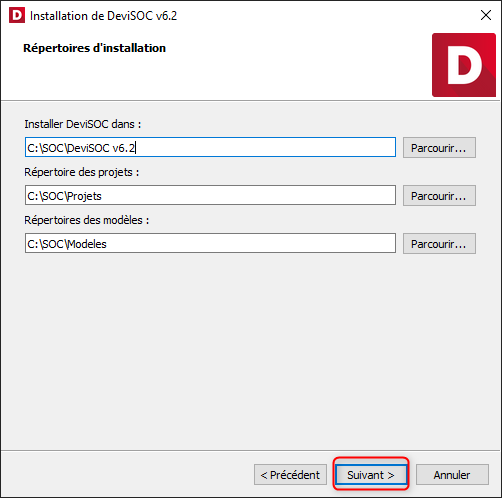502x498 pixels.
Task: Place cursor on "Modeles" in models path
Action: (x=87, y=244)
